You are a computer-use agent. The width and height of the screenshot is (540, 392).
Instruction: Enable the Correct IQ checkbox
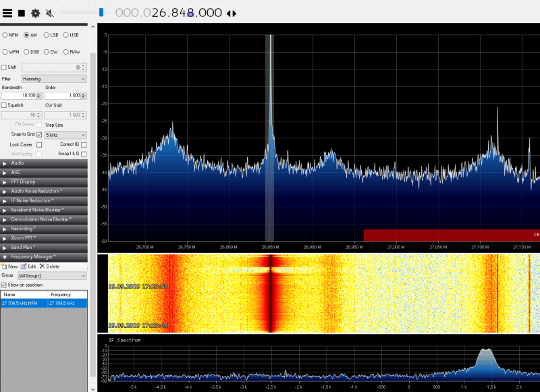84,145
